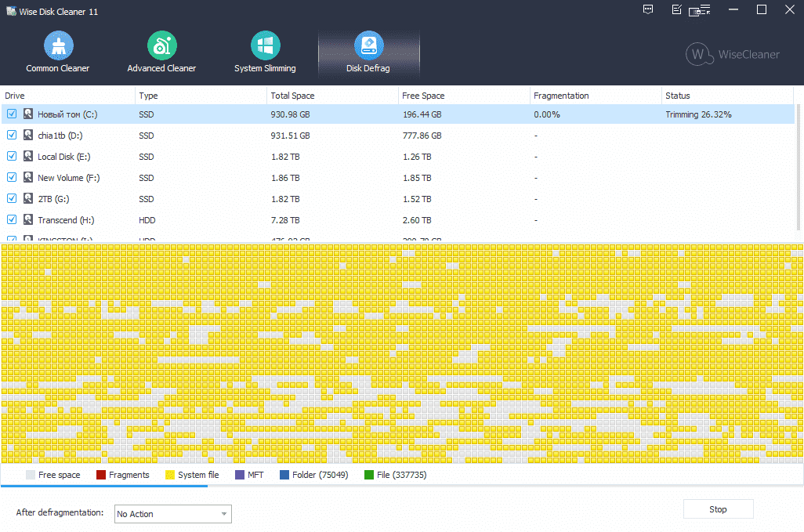
Task: Click the Free space legend swatch
Action: tap(31, 475)
